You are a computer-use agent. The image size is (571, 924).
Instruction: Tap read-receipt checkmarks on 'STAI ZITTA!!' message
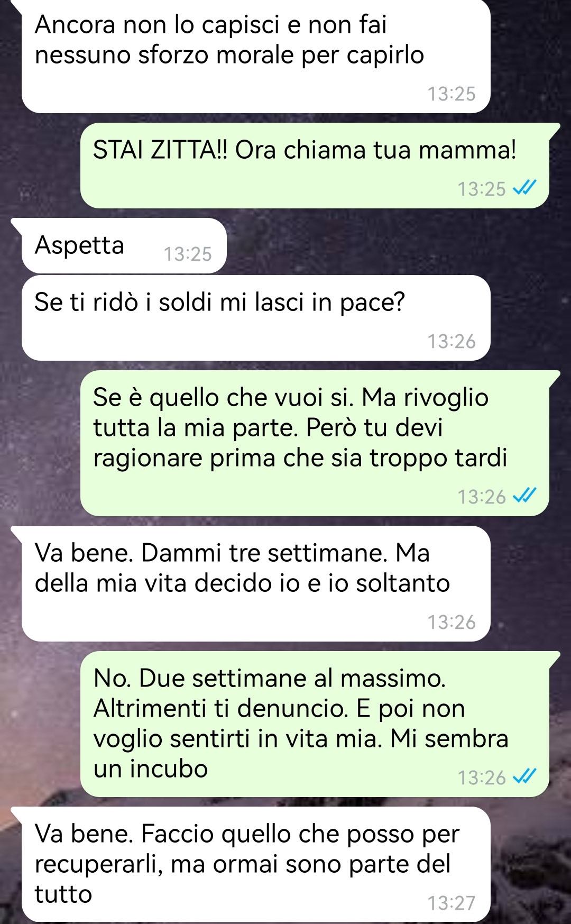click(526, 188)
